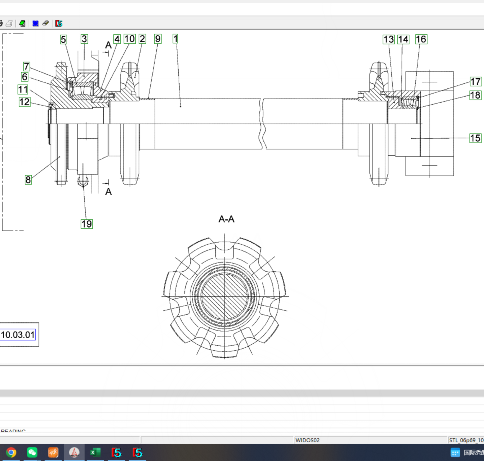This screenshot has width=484, height=461.
Task: Click part callout number 10
Action: point(129,39)
